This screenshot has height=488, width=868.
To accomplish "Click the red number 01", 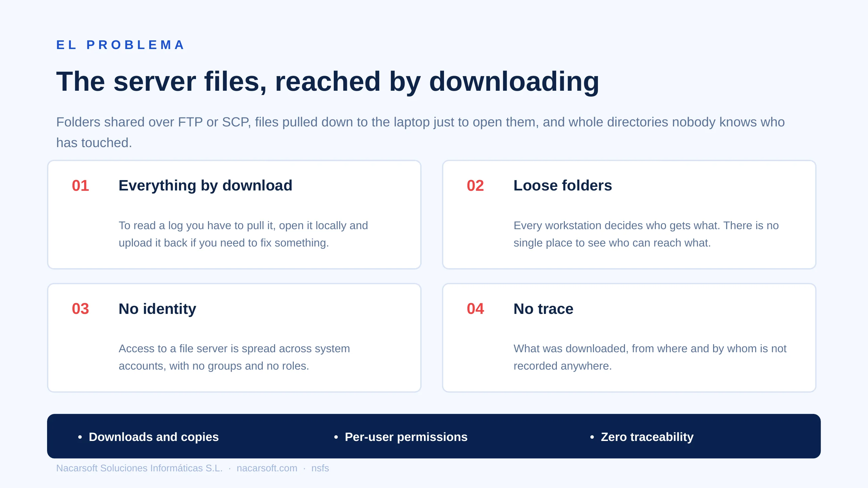I will (x=80, y=185).
